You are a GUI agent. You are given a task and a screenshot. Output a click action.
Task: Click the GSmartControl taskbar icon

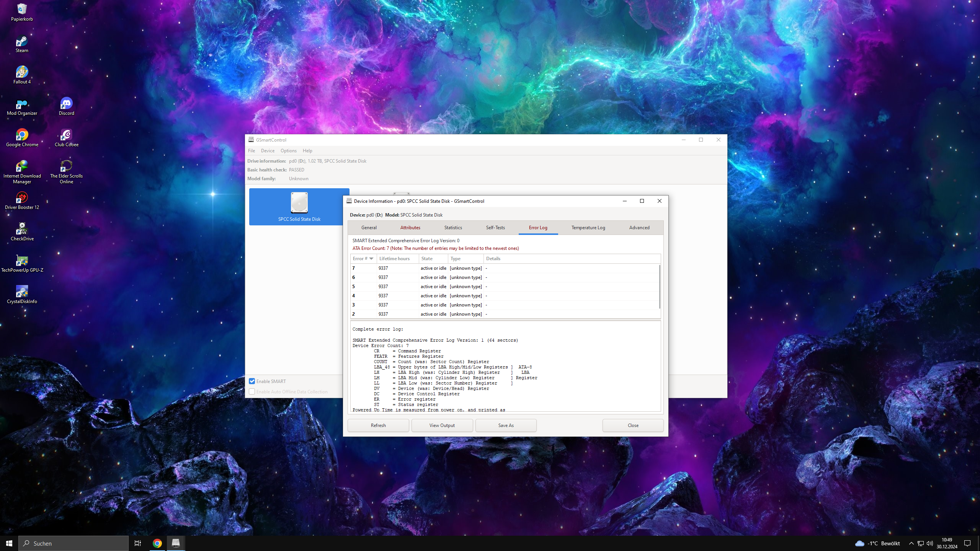(176, 543)
